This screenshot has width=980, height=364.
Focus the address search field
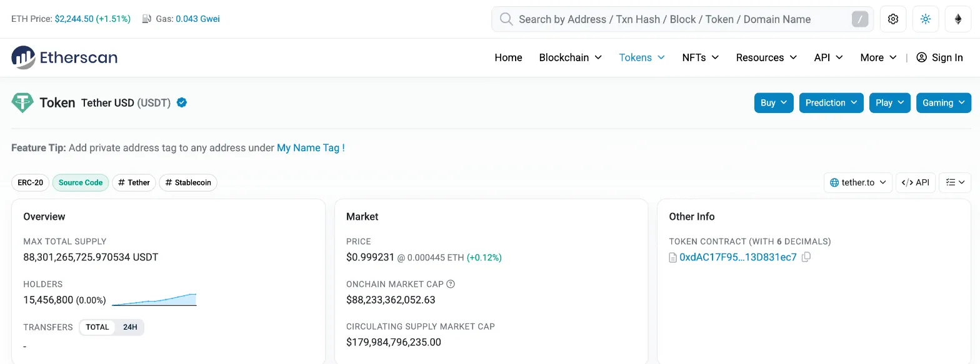pos(682,19)
